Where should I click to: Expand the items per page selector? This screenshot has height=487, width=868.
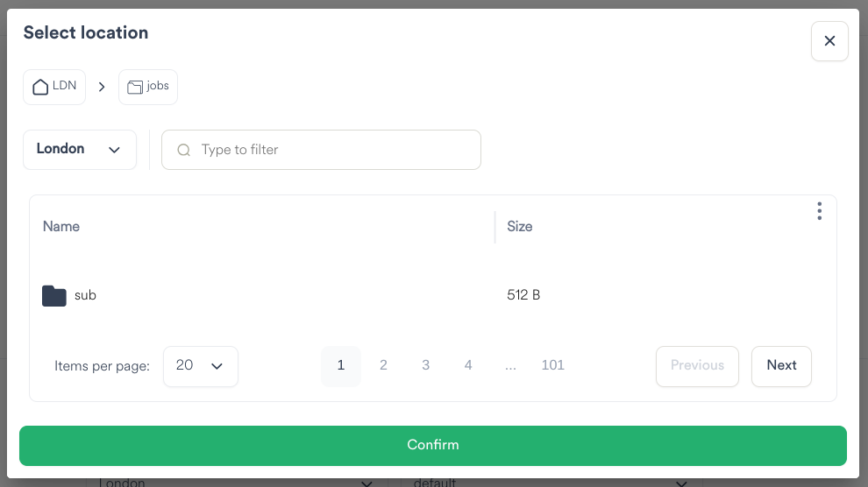click(x=201, y=366)
